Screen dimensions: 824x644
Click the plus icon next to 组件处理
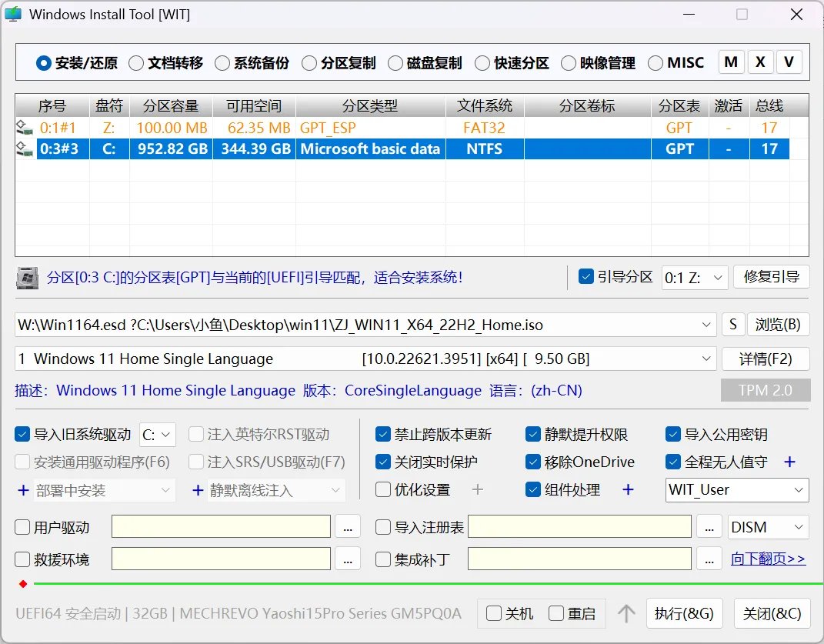pos(628,490)
